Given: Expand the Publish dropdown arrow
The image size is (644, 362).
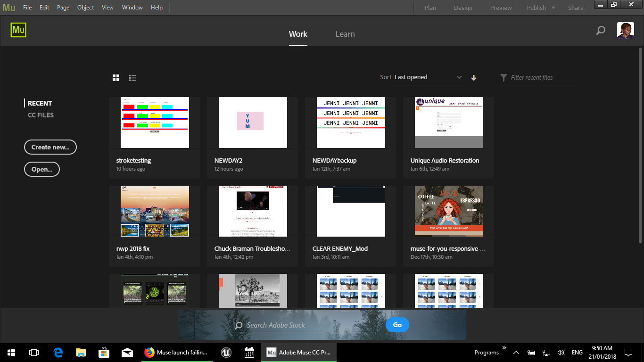Looking at the screenshot, I should (x=553, y=8).
